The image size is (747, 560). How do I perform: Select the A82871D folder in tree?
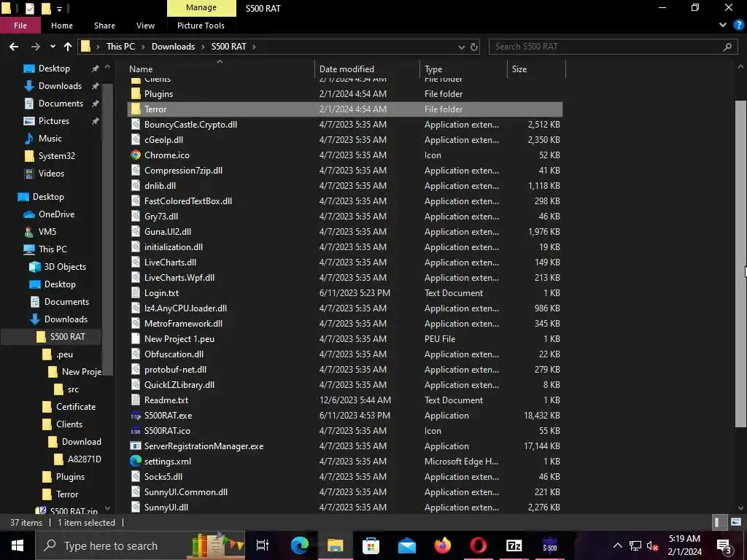click(x=84, y=459)
